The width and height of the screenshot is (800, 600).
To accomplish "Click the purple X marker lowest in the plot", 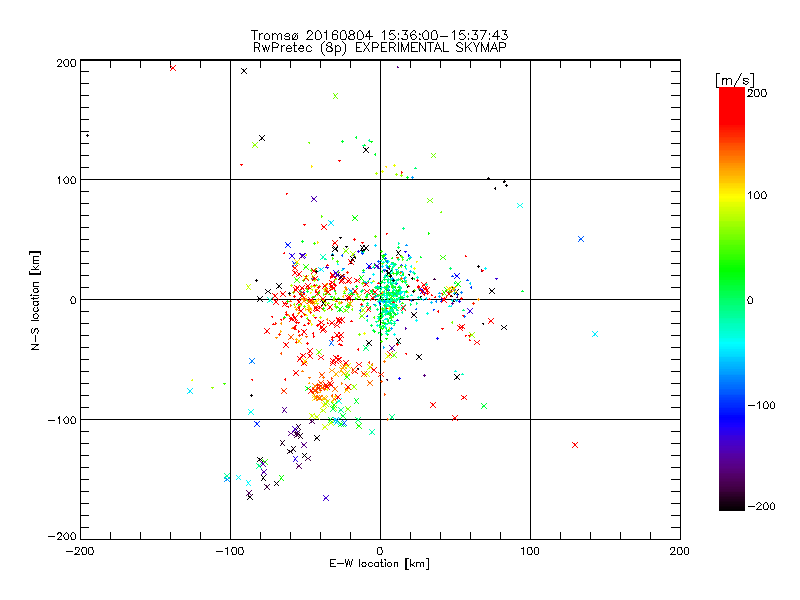I will coord(326,498).
